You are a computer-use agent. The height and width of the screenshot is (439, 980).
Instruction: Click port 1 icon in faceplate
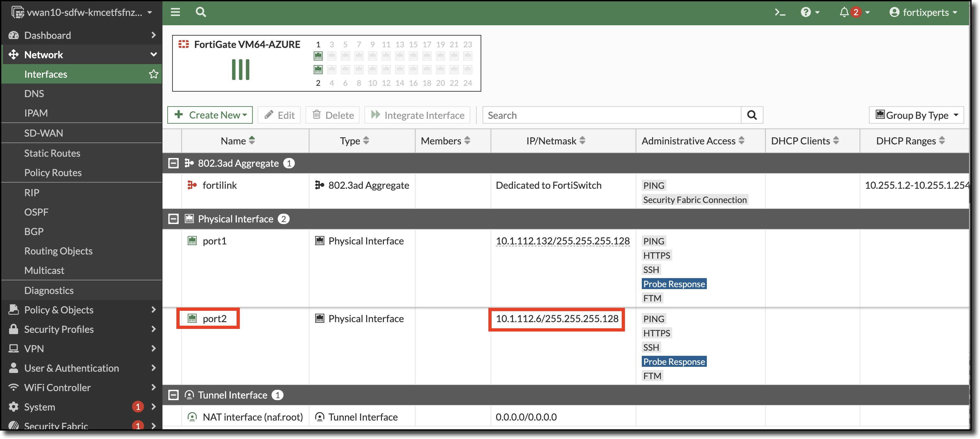pyautogui.click(x=318, y=56)
